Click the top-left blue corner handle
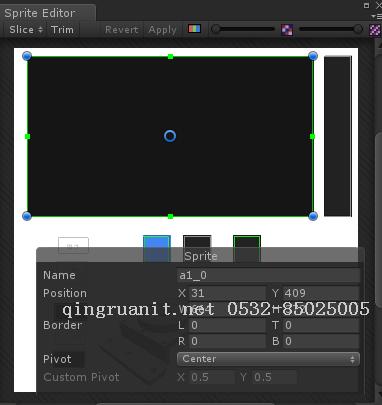The height and width of the screenshot is (405, 382). 27,56
